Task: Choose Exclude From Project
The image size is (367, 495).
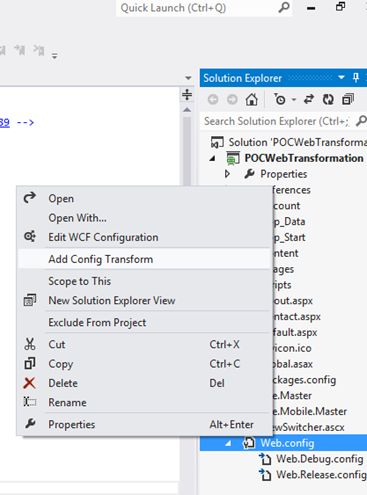Action: pyautogui.click(x=97, y=322)
